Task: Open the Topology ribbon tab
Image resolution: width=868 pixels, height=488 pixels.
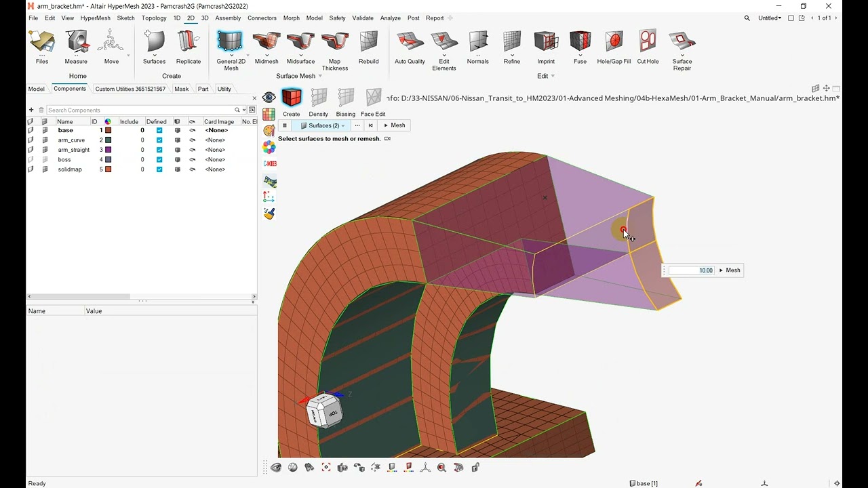Action: (154, 18)
